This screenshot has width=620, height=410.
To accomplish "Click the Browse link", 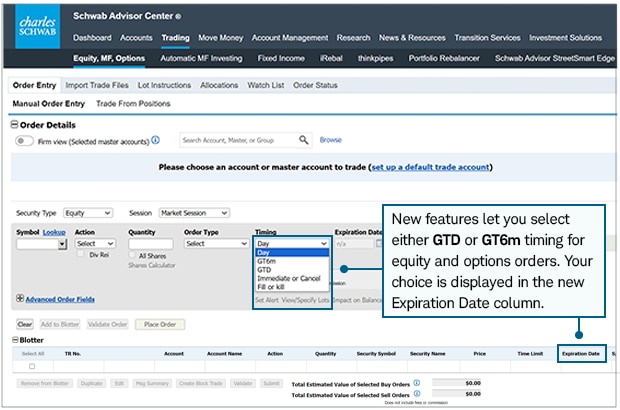I will [x=331, y=140].
